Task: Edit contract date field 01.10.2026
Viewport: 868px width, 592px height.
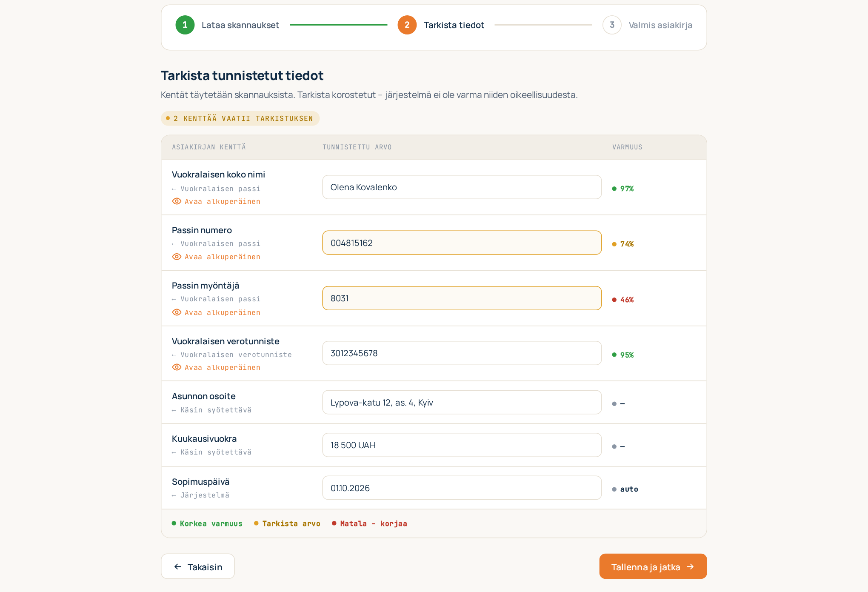Action: (462, 488)
